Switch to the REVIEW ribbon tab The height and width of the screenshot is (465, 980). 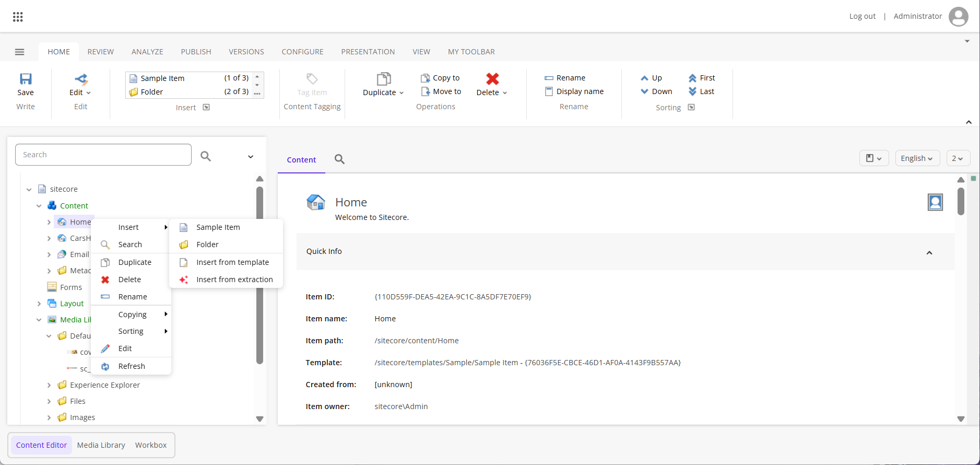click(x=100, y=52)
